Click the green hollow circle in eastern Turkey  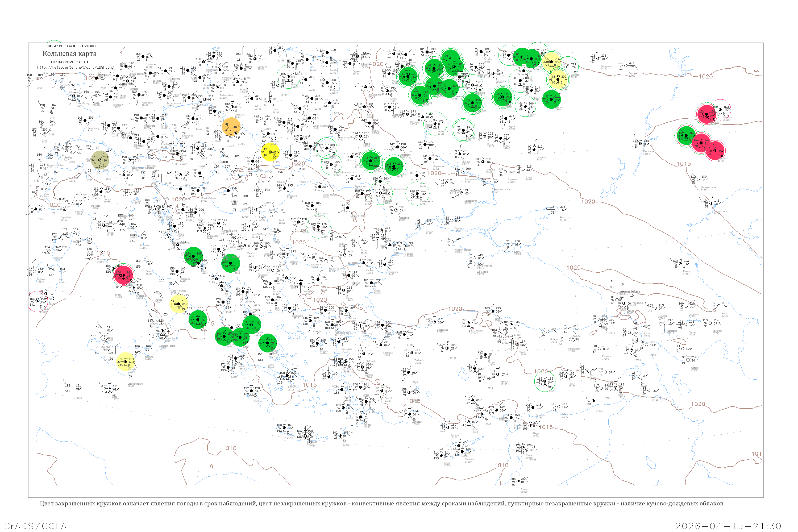545,381
